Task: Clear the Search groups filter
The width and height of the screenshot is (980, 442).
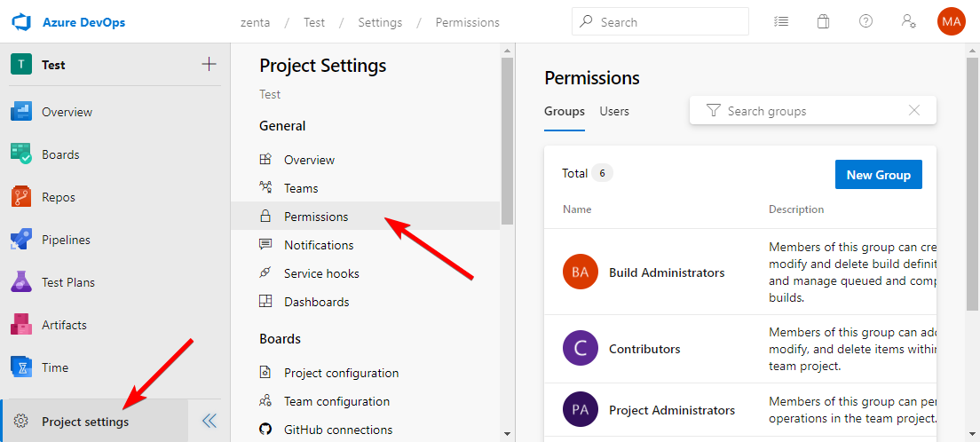Action: click(914, 111)
